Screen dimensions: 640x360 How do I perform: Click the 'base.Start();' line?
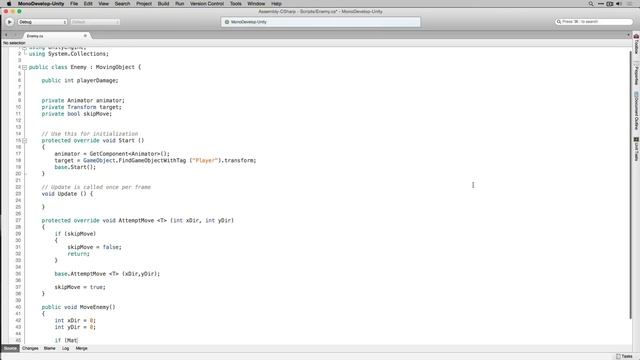[75, 167]
